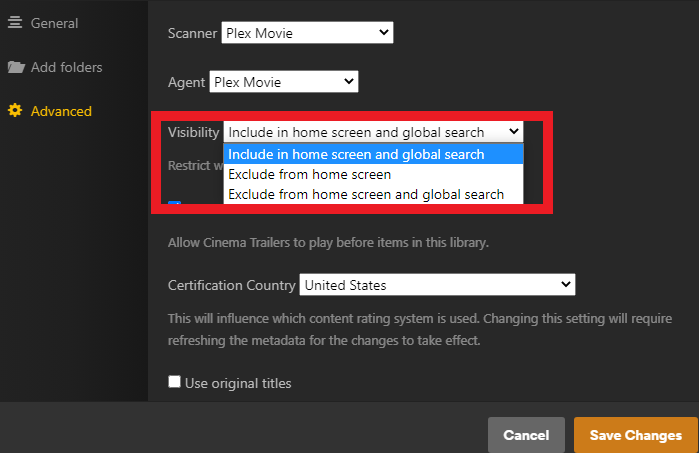The image size is (699, 453).
Task: Click the Use original titles label
Action: [x=238, y=383]
